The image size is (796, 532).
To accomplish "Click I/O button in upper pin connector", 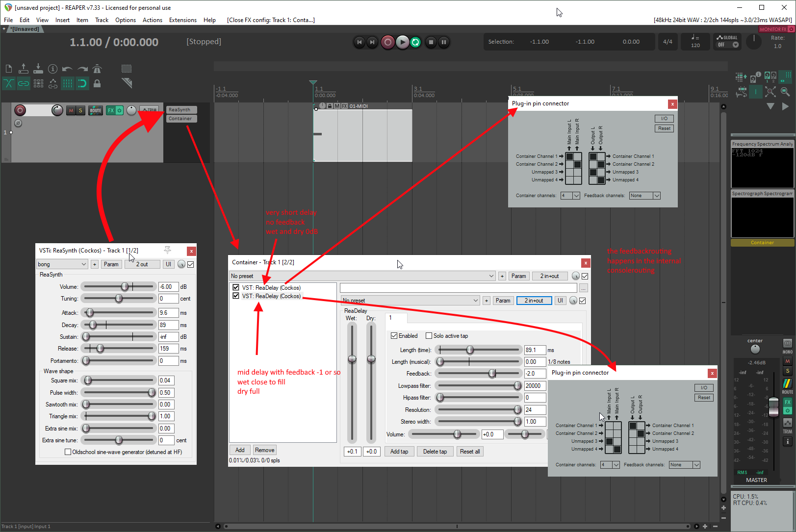I will point(664,119).
